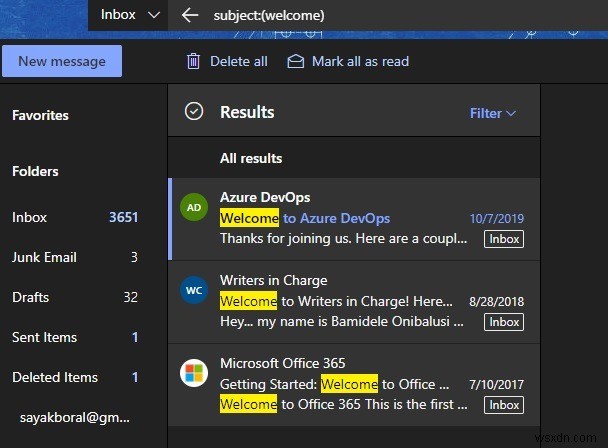Screen dimensions: 608x448
Task: Toggle the select-all circle beside Results
Action: click(194, 112)
